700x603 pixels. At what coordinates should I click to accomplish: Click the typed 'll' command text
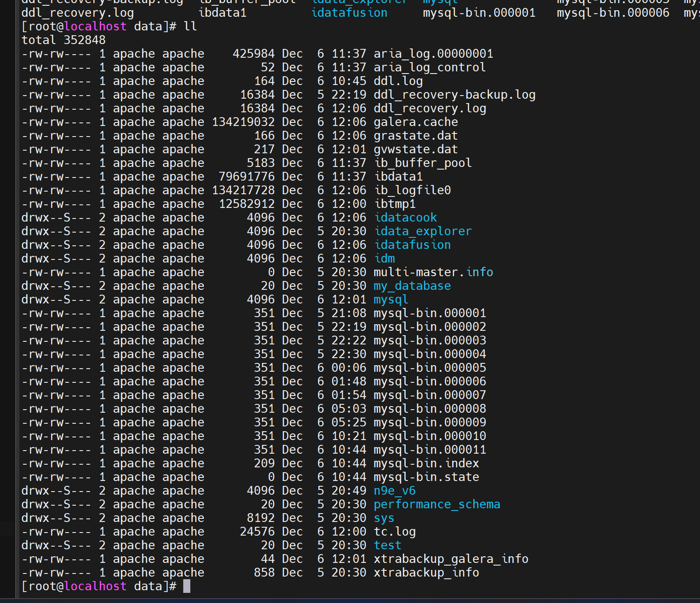[x=190, y=26]
